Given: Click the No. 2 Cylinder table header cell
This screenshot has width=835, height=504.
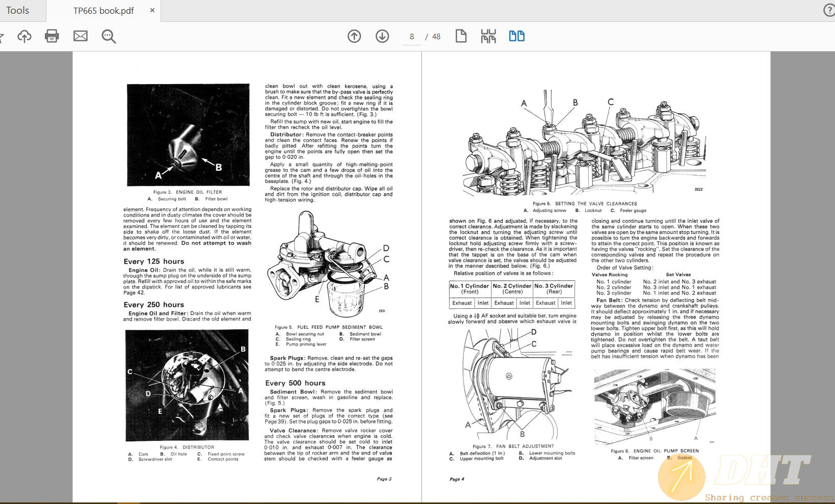Looking at the screenshot, I should tap(512, 288).
